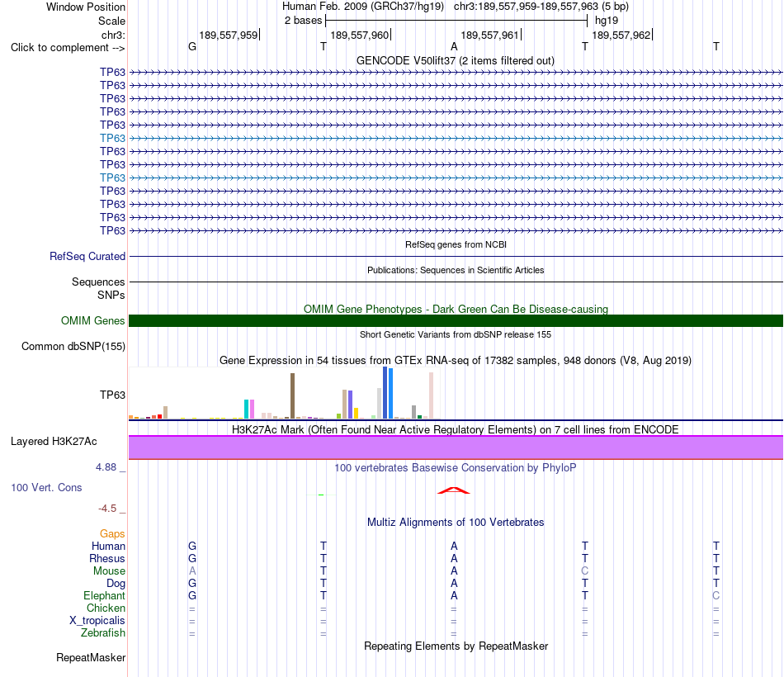Click the tall brown bar in GTEx chart
The width and height of the screenshot is (784, 677).
tap(292, 395)
